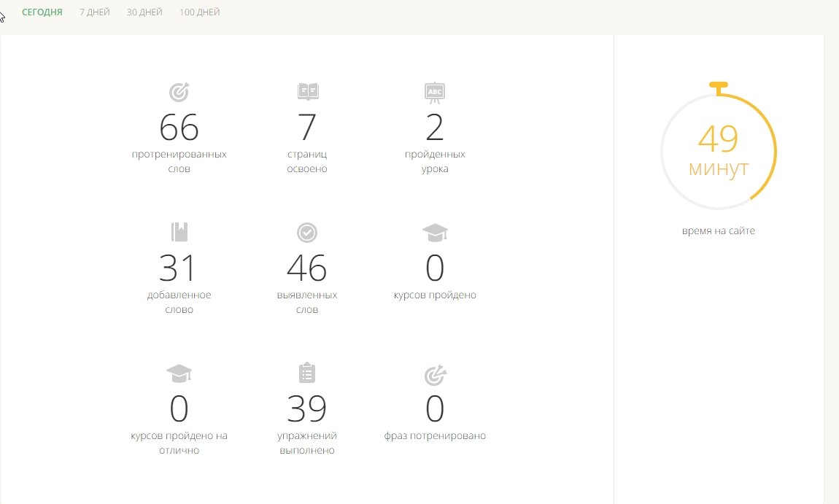This screenshot has height=504, width=839.
Task: Click the 46 выявленных слов value
Action: coord(307,268)
